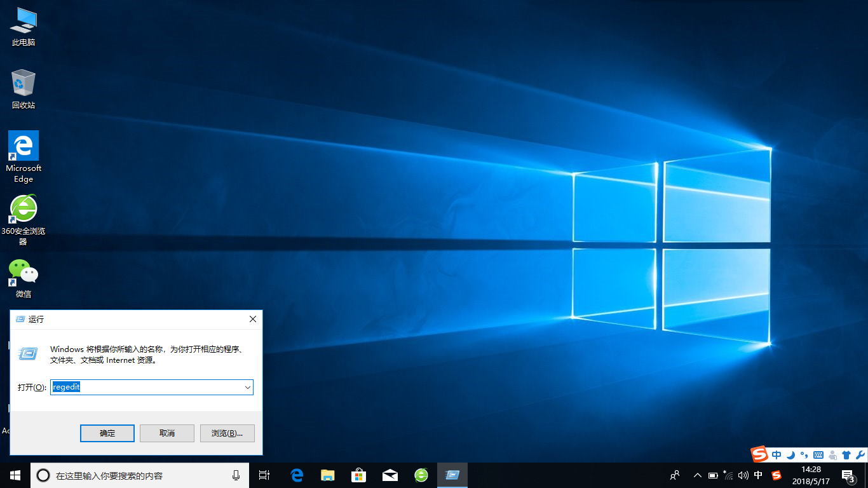Open the People icon in taskbar

(675, 475)
